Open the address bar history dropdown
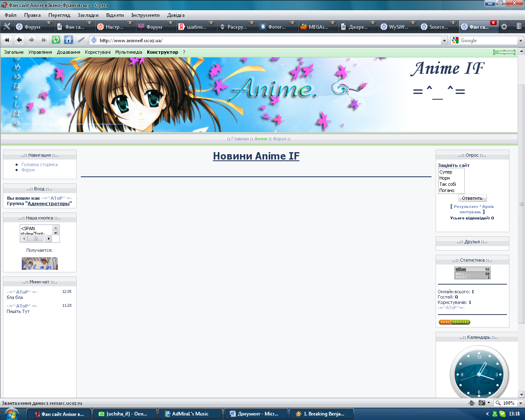525x420 pixels. 444,41
